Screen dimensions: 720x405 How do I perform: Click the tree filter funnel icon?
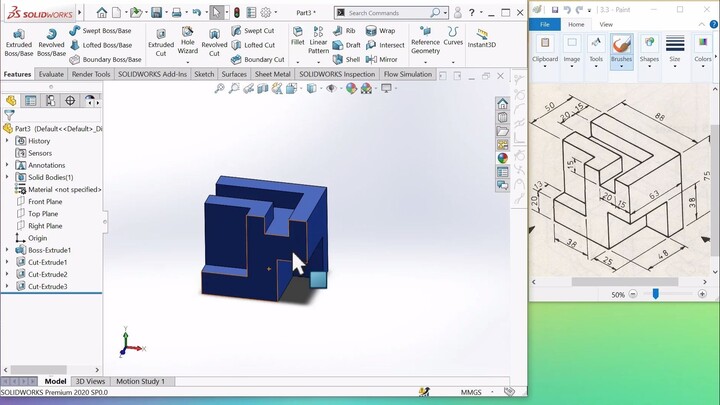click(x=9, y=115)
